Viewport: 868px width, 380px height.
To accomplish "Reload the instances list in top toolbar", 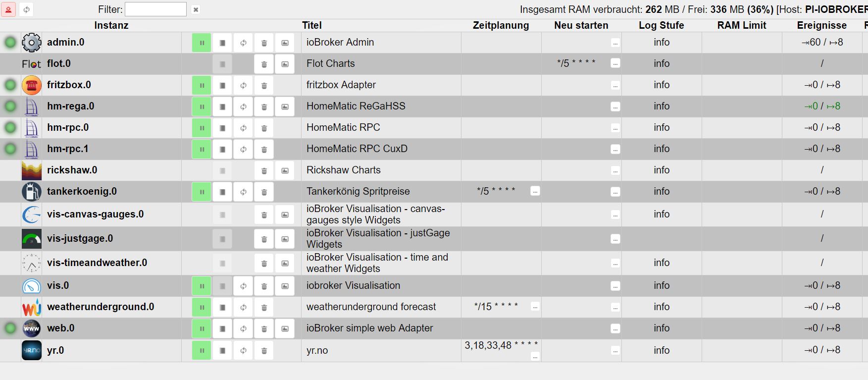I will [26, 9].
